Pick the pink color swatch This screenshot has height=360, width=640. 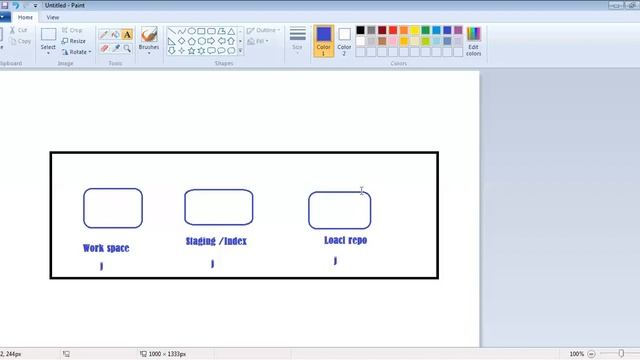393,41
